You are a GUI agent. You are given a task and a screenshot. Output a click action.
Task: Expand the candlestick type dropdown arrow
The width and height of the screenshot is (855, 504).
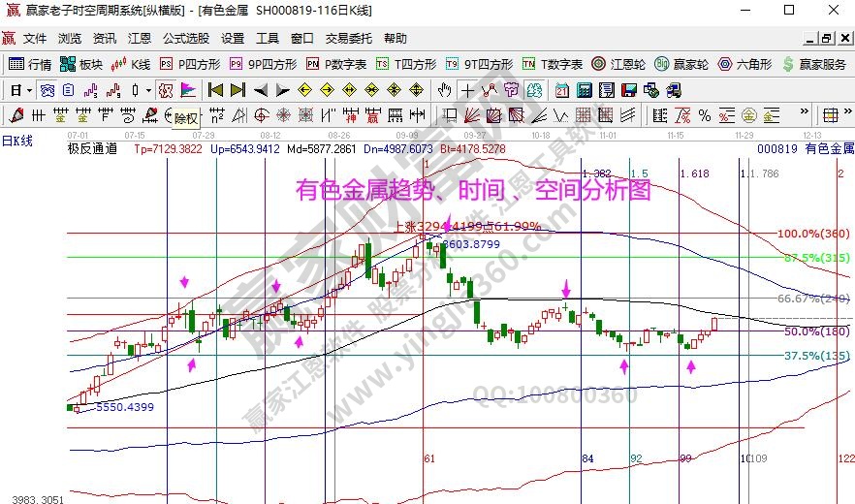point(148,90)
